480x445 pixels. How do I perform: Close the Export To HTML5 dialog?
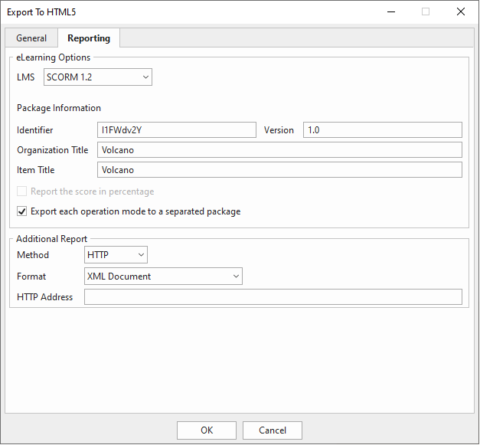pyautogui.click(x=461, y=12)
